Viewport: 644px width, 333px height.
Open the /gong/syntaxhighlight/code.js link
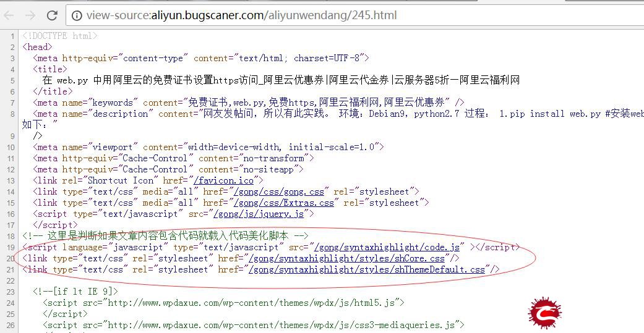pos(387,247)
